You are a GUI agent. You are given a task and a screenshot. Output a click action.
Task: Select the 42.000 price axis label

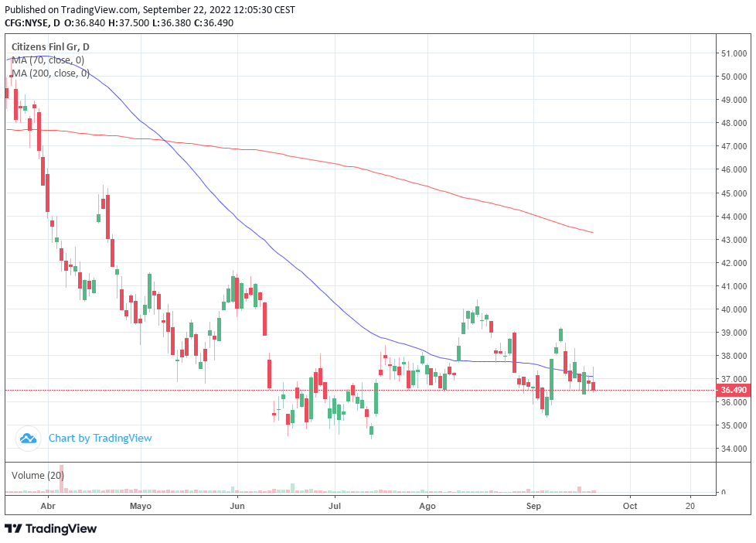(734, 263)
